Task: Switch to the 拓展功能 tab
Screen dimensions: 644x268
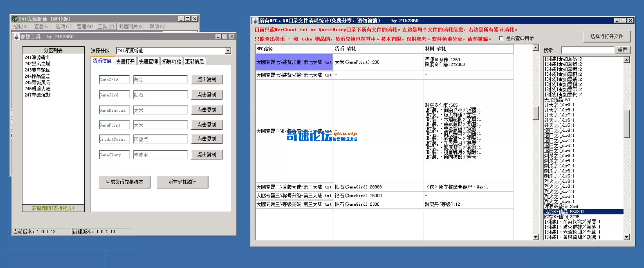Action: pos(171,61)
